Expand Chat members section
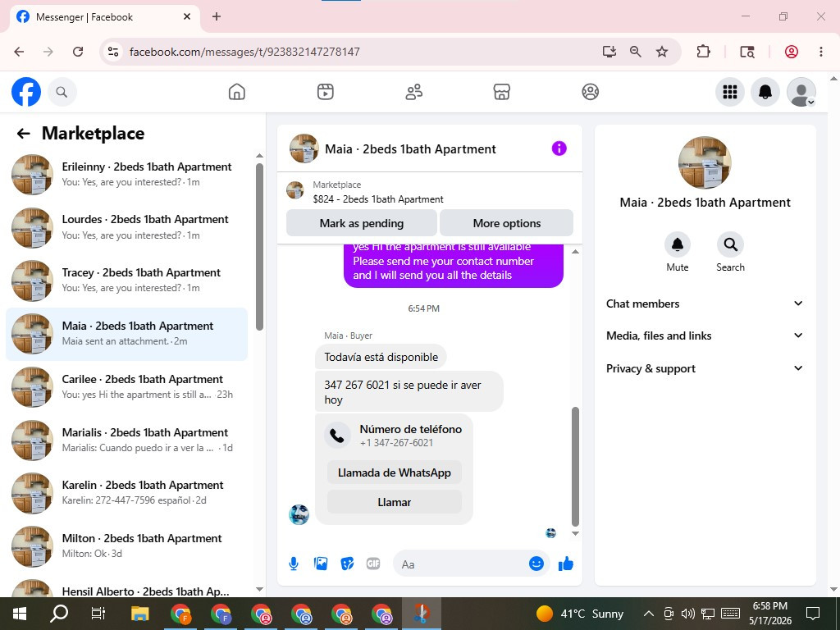840x630 pixels. pyautogui.click(x=705, y=304)
